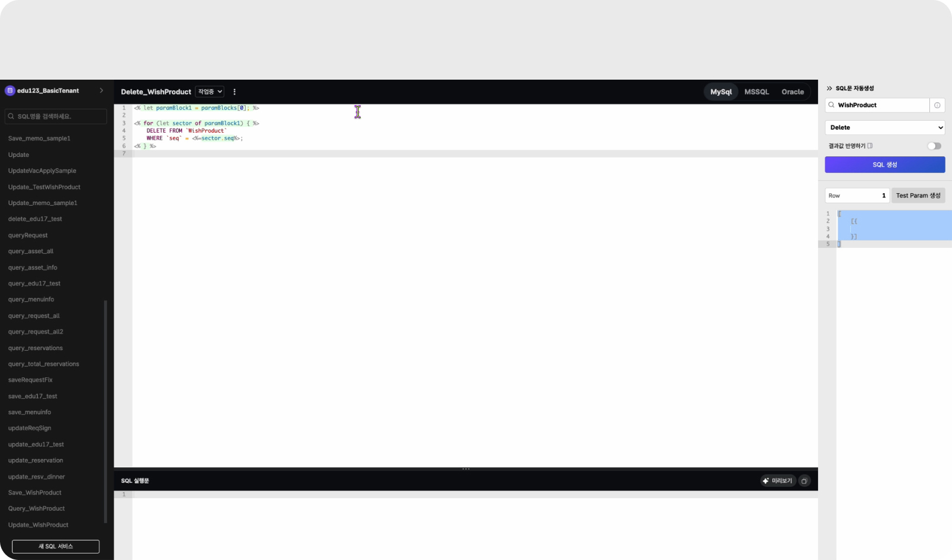The height and width of the screenshot is (560, 952).
Task: Switch to the MySql tab
Action: (x=721, y=92)
